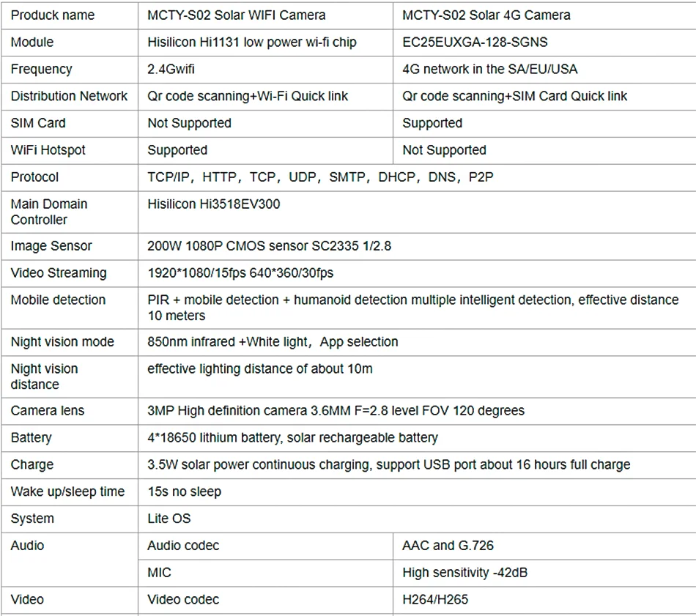This screenshot has height=616, width=696.
Task: Click the 'SIM Card' row label
Action: point(38,123)
